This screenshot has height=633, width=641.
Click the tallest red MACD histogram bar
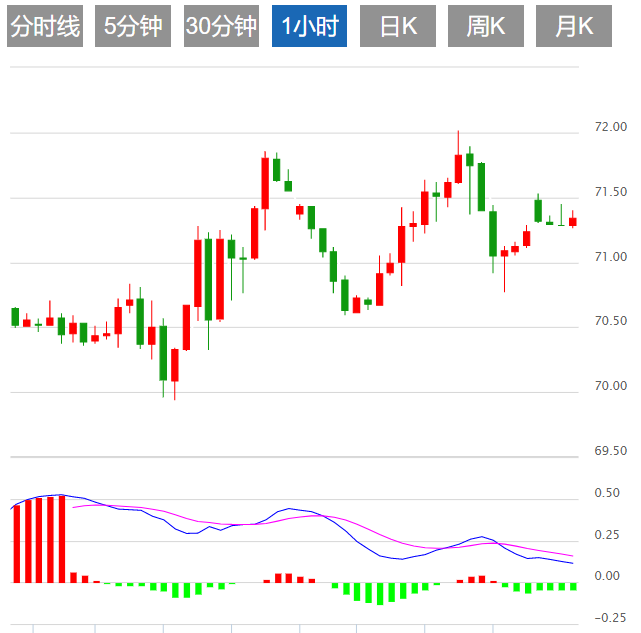tap(62, 539)
